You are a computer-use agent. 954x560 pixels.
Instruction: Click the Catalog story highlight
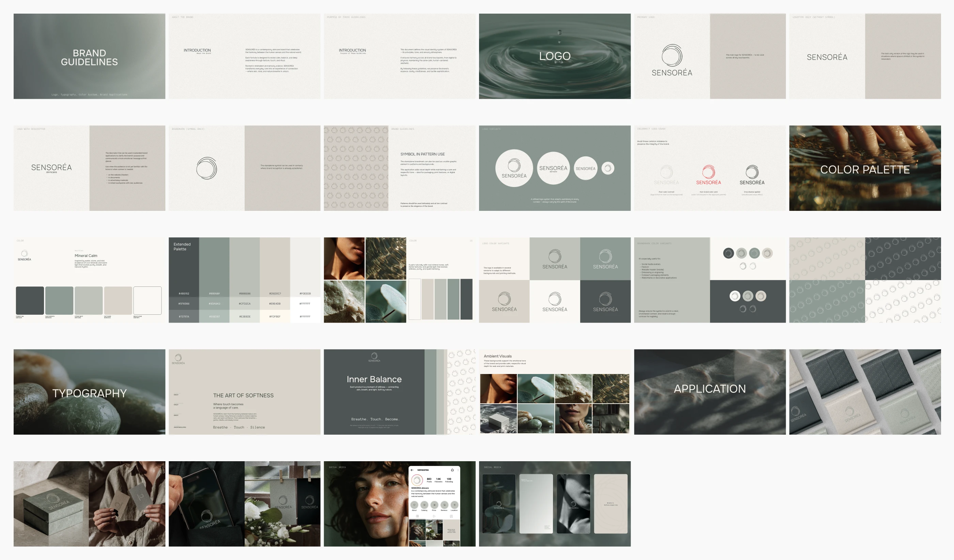pos(425,505)
